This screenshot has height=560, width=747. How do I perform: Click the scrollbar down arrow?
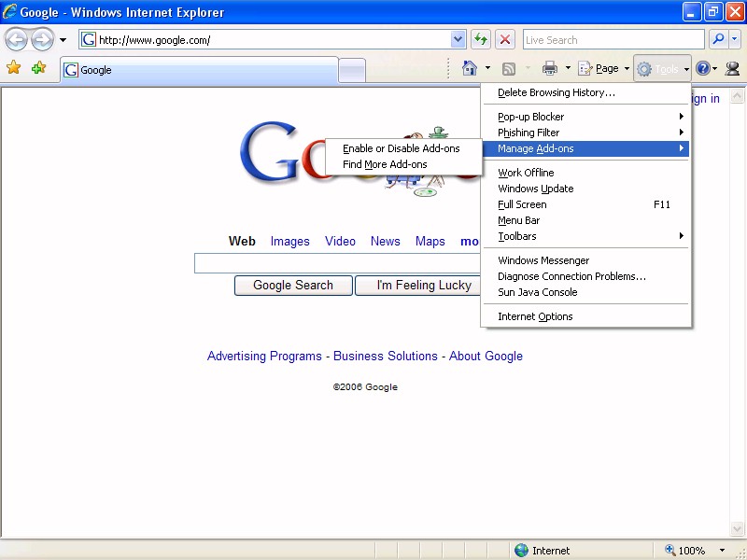pyautogui.click(x=737, y=528)
